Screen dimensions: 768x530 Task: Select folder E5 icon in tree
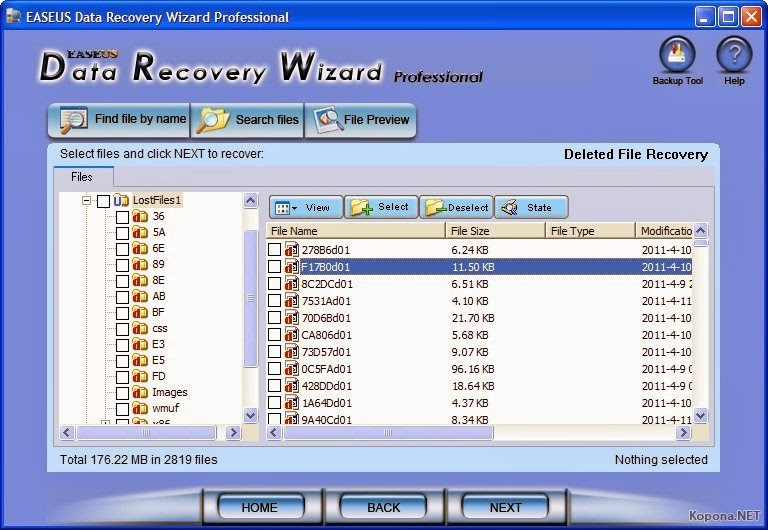pyautogui.click(x=140, y=361)
